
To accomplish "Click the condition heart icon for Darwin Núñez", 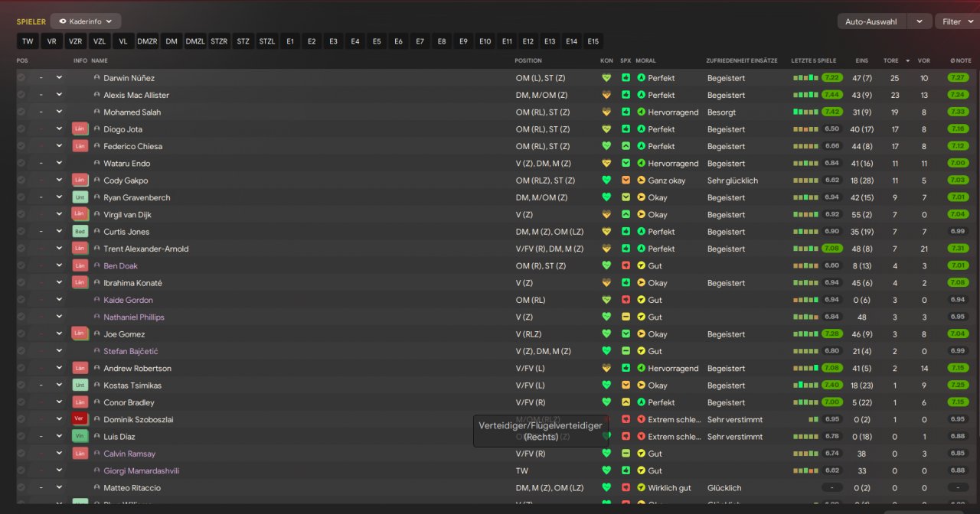I will [x=606, y=78].
